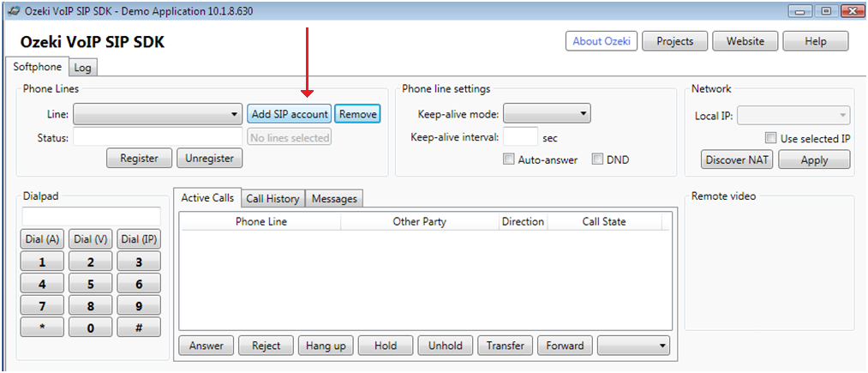Viewport: 868px width, 373px height.
Task: Click the Keep-alive interval field
Action: point(520,136)
